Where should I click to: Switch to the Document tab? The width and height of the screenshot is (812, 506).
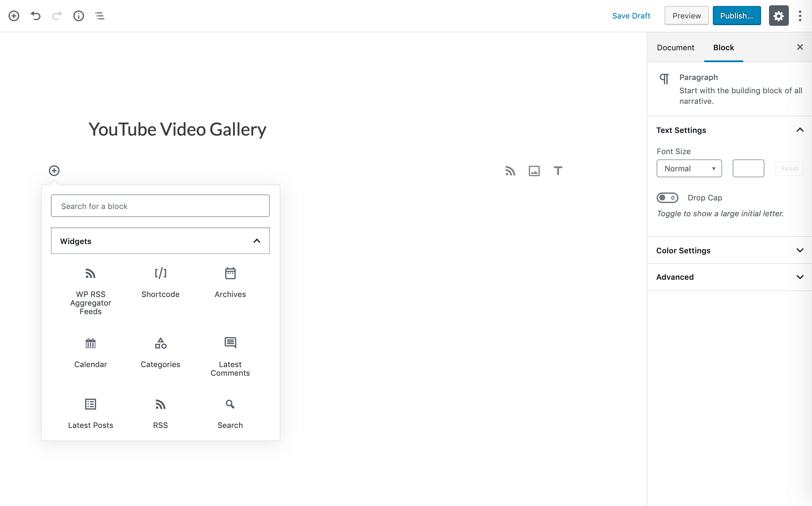(x=675, y=48)
